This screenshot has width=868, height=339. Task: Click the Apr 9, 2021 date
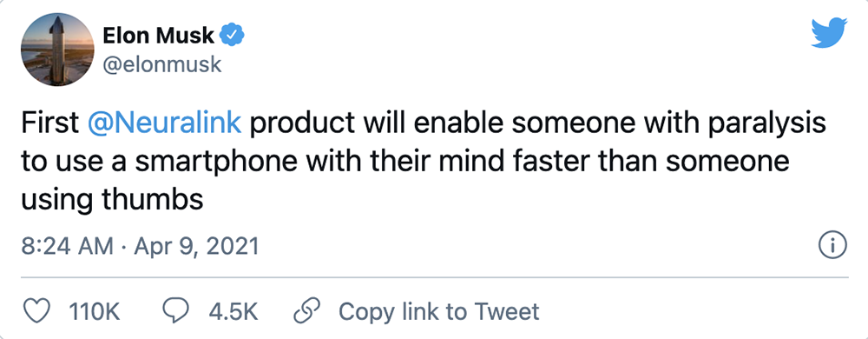(196, 246)
